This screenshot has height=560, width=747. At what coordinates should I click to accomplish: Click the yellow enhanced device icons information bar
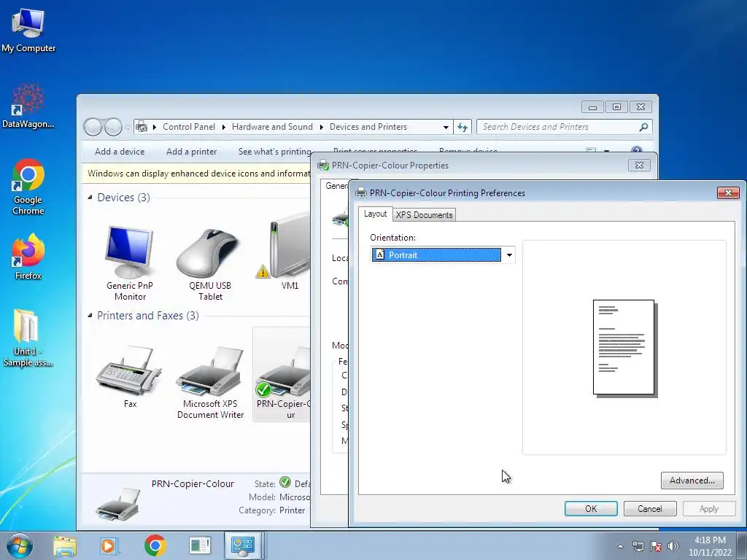pyautogui.click(x=196, y=174)
